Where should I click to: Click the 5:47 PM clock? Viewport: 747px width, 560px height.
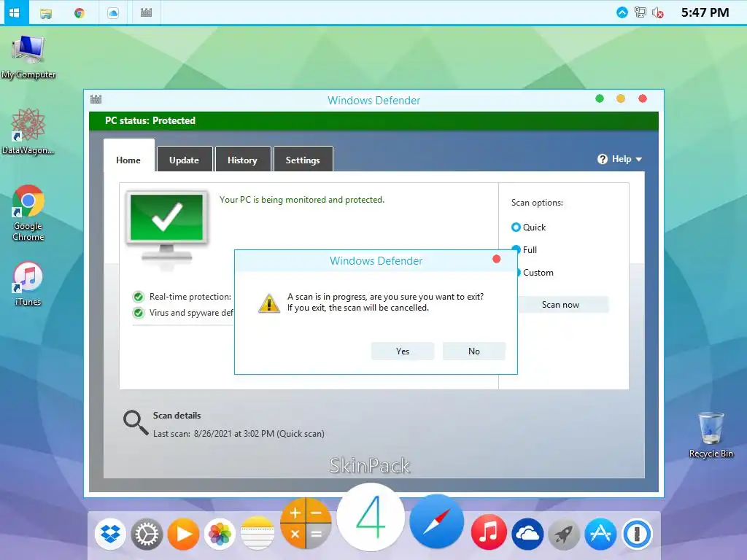705,12
